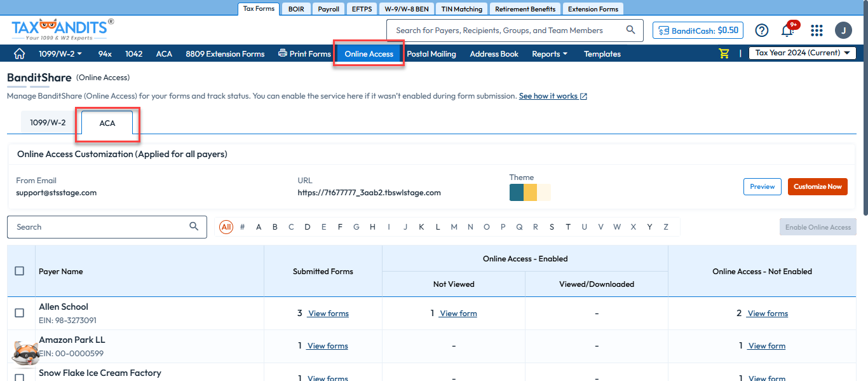This screenshot has height=381, width=868.
Task: Open the Tax Year 2024 dropdown
Action: [802, 53]
